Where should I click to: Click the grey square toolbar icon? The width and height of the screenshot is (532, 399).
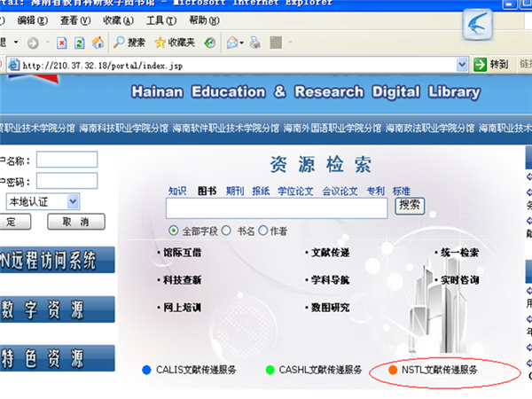click(276, 43)
